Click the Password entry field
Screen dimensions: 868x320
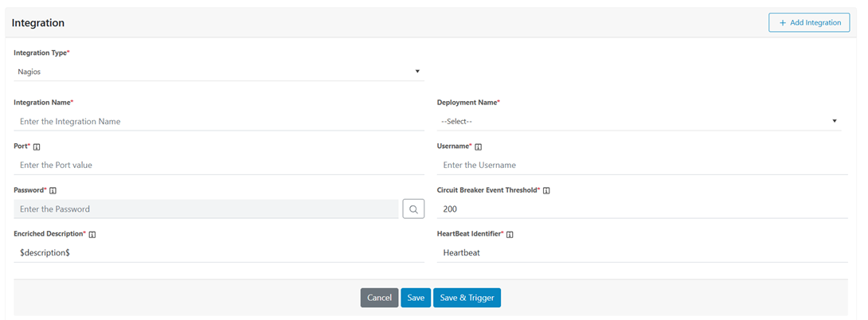tap(206, 209)
